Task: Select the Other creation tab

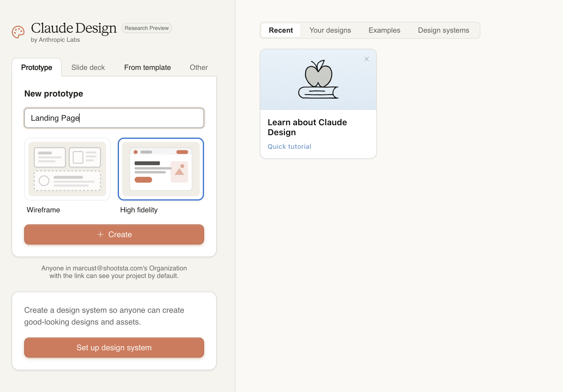Action: click(x=198, y=67)
